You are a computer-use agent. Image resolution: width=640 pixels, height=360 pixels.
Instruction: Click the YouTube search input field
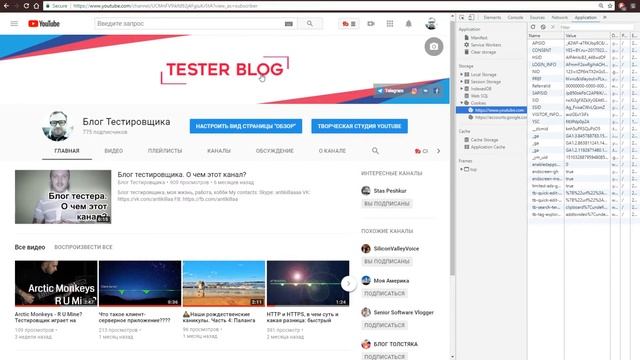coord(189,24)
